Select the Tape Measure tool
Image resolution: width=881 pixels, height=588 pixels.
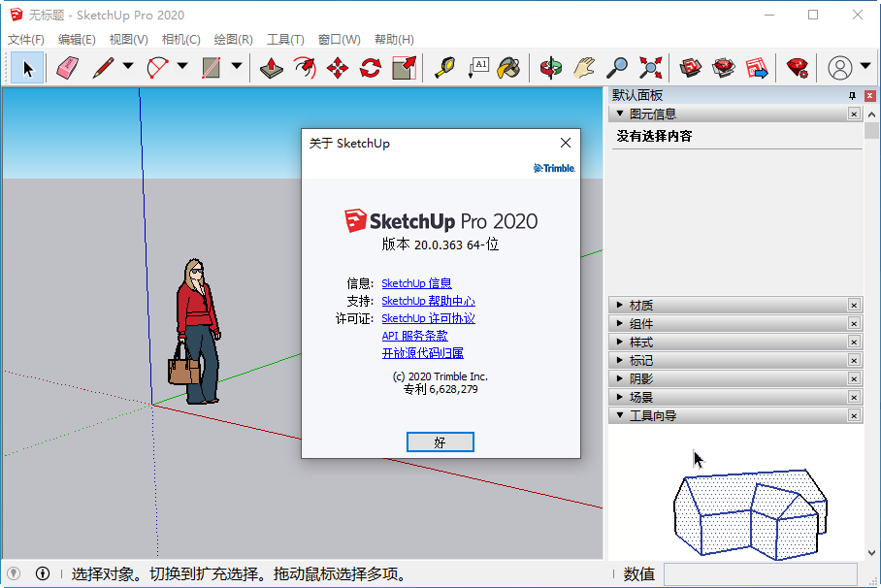(446, 68)
